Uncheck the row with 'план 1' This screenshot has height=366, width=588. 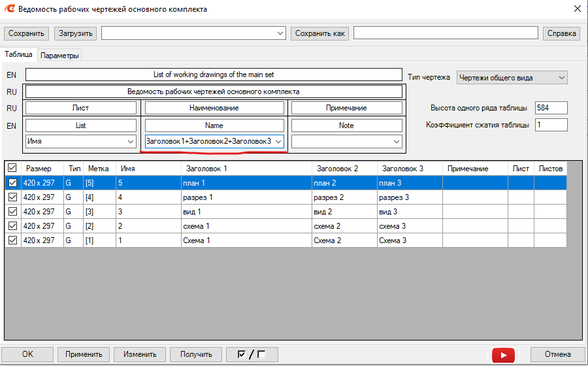click(x=12, y=184)
